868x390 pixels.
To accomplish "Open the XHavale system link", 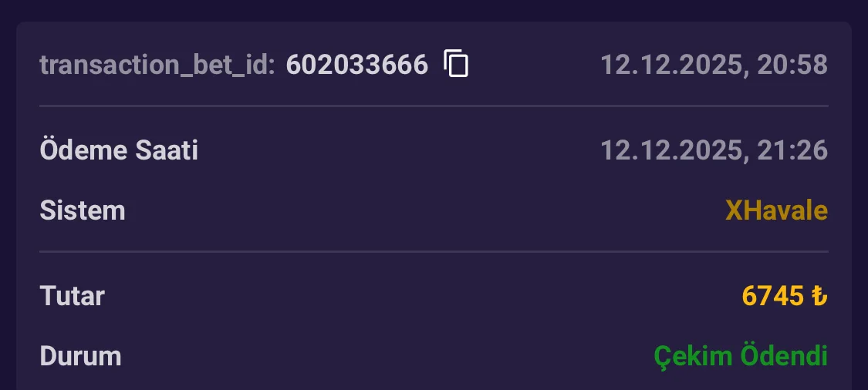I will (776, 210).
